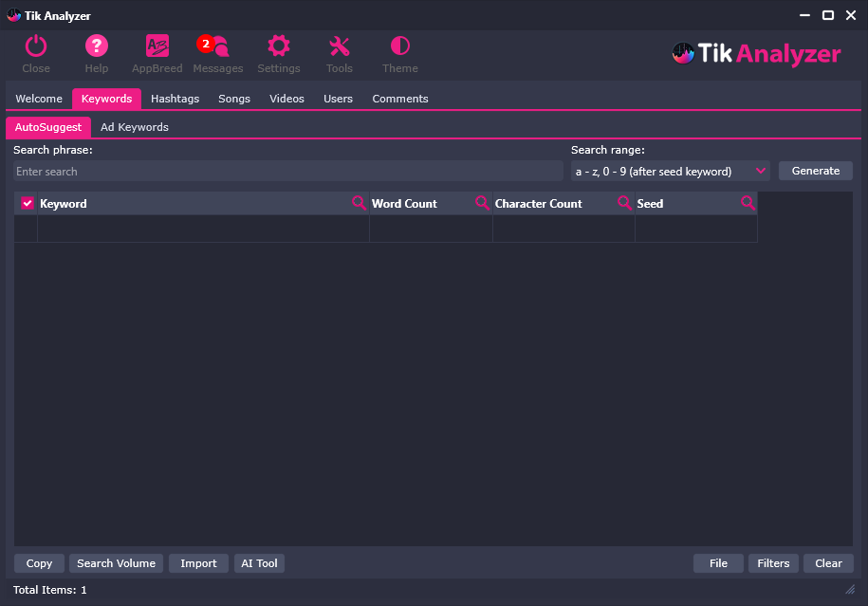Focus the Search phrase input field
The height and width of the screenshot is (606, 868).
click(x=288, y=171)
